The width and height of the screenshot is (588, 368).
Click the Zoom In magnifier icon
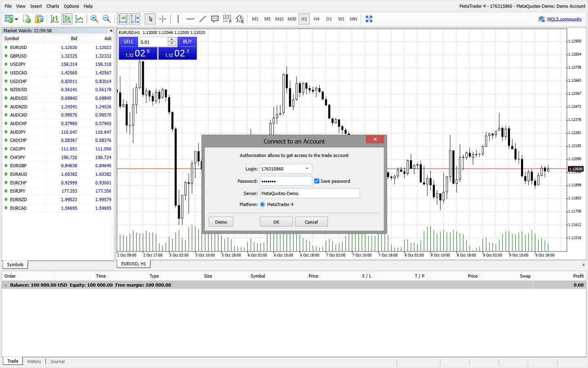coord(94,19)
